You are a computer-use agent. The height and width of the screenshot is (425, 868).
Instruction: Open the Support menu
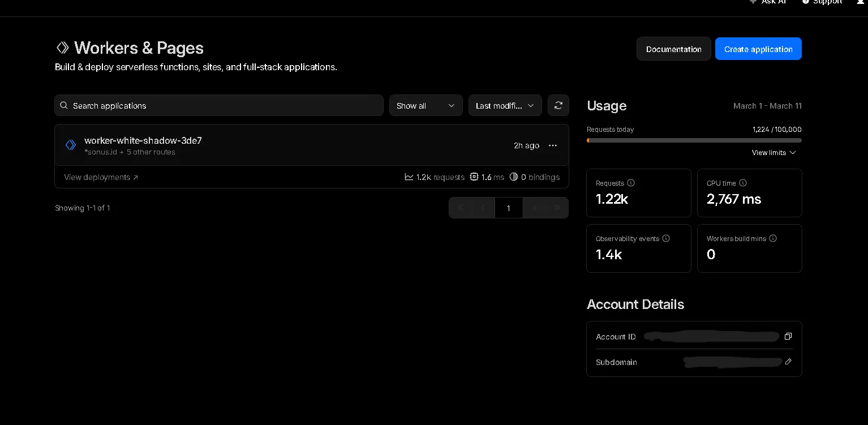coord(822,3)
